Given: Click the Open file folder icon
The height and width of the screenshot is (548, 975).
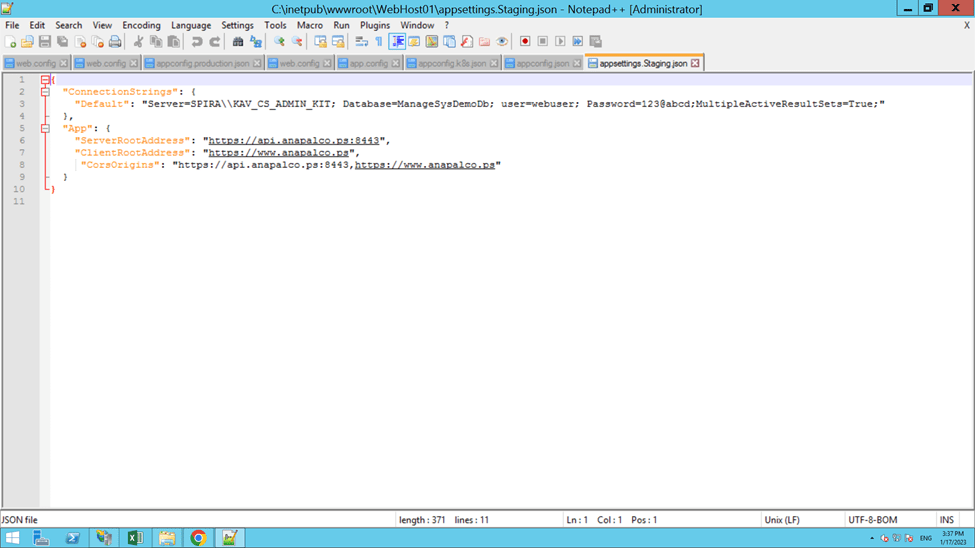Looking at the screenshot, I should tap(27, 42).
